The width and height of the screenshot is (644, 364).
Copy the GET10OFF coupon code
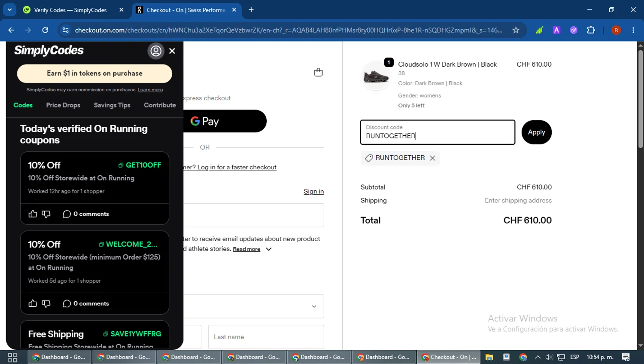(140, 165)
